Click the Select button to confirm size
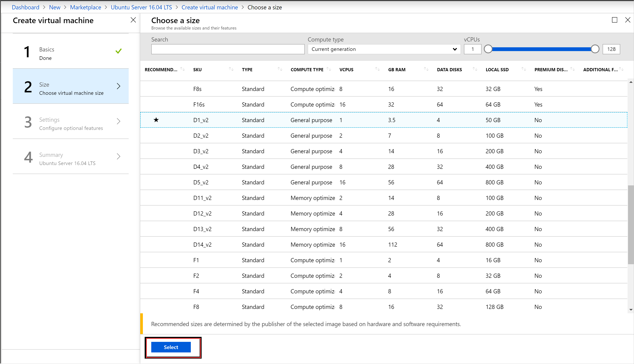 [x=171, y=347]
